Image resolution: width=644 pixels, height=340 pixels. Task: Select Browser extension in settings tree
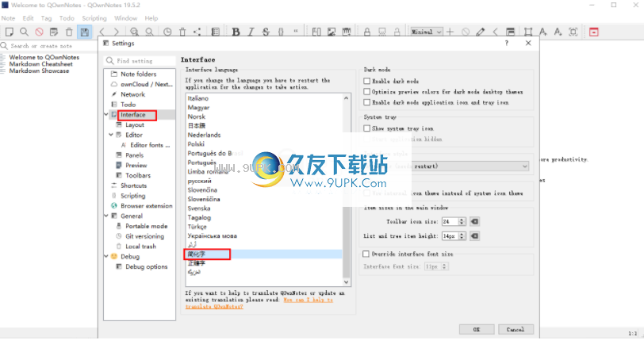[x=146, y=206]
